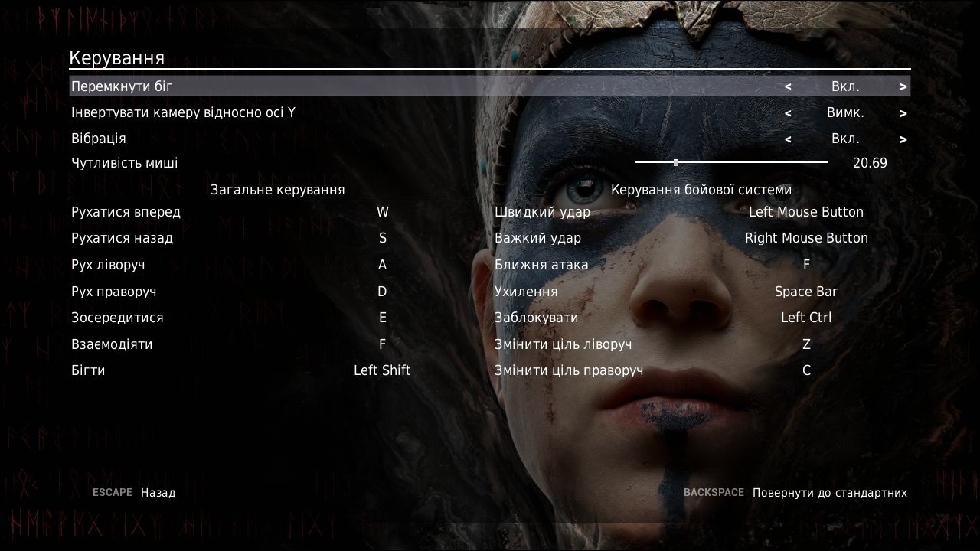This screenshot has width=980, height=551.
Task: Click Повернути до стандартних to reset controls
Action: click(795, 493)
